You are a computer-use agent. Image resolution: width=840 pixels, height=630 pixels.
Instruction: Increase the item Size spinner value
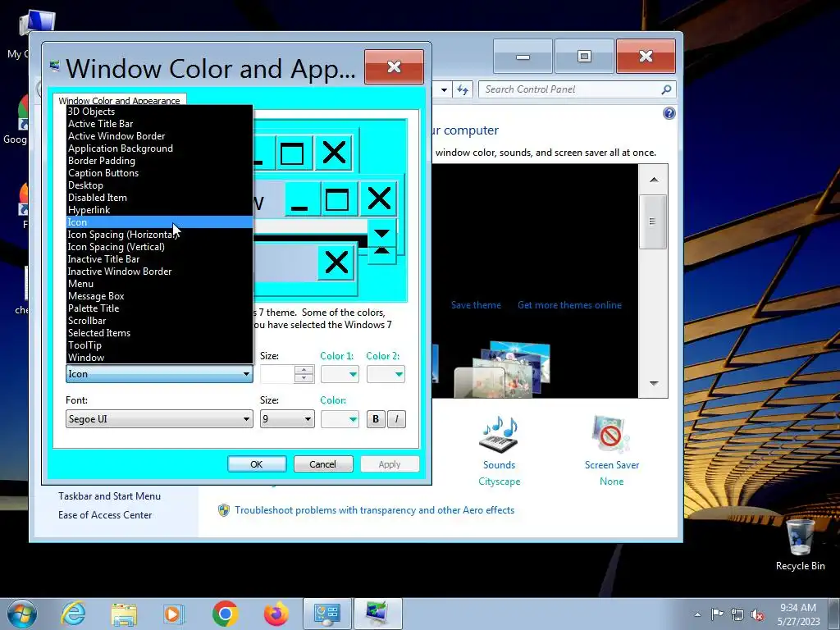click(304, 370)
